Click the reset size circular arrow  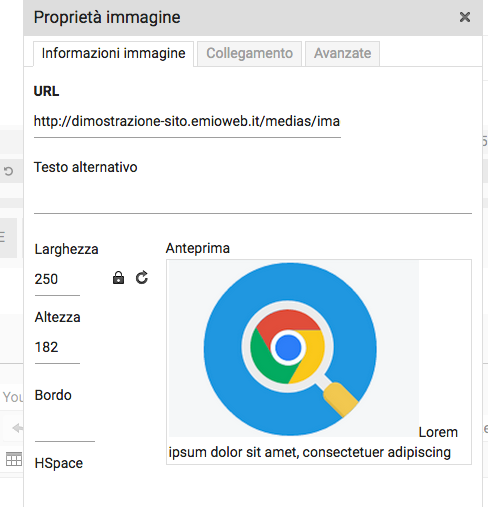tap(142, 277)
